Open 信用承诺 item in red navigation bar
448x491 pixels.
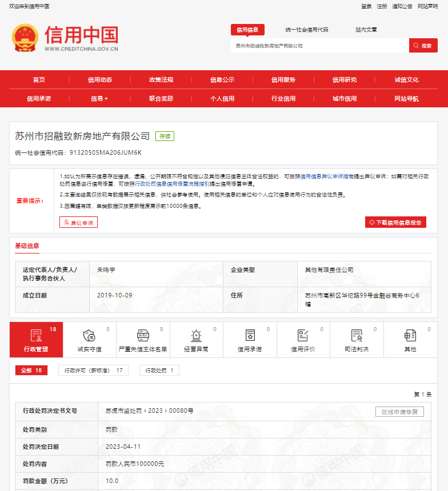[39, 99]
